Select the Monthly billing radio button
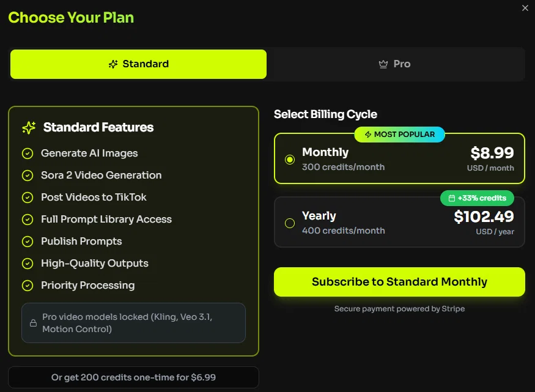 click(x=290, y=160)
